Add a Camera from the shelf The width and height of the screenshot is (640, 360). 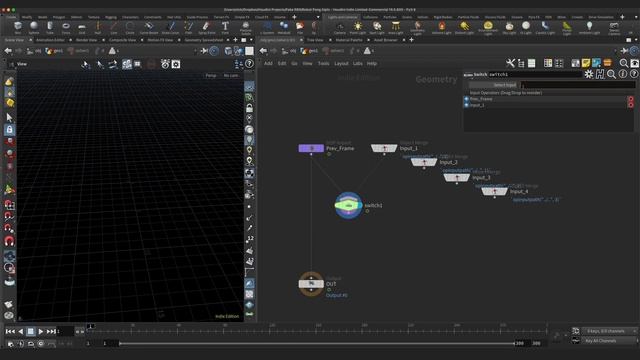340,27
